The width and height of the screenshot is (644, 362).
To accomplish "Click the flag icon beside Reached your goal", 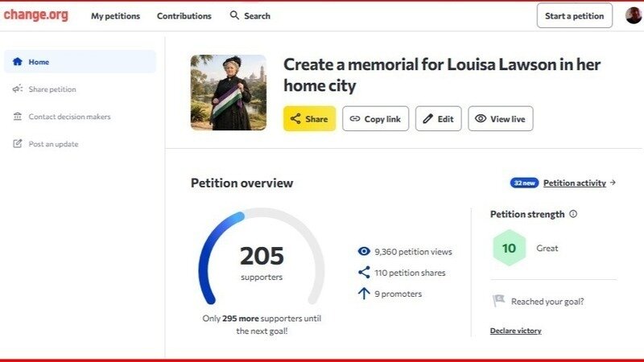I will pos(498,300).
